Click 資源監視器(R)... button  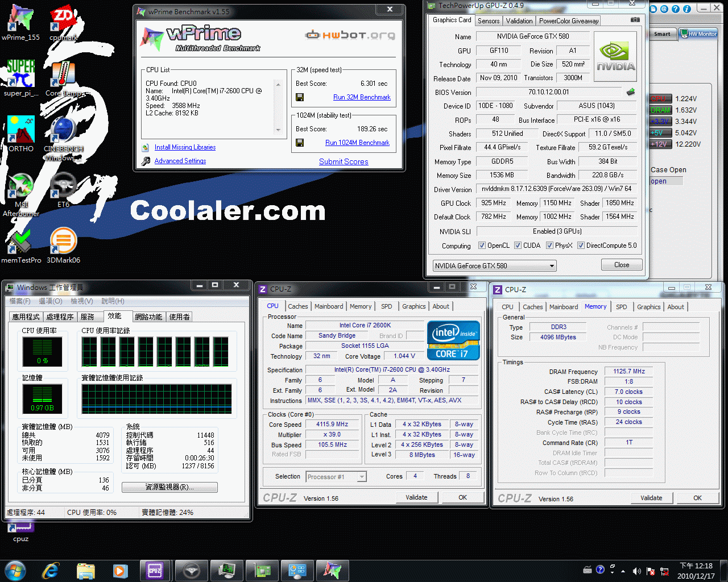pos(169,487)
